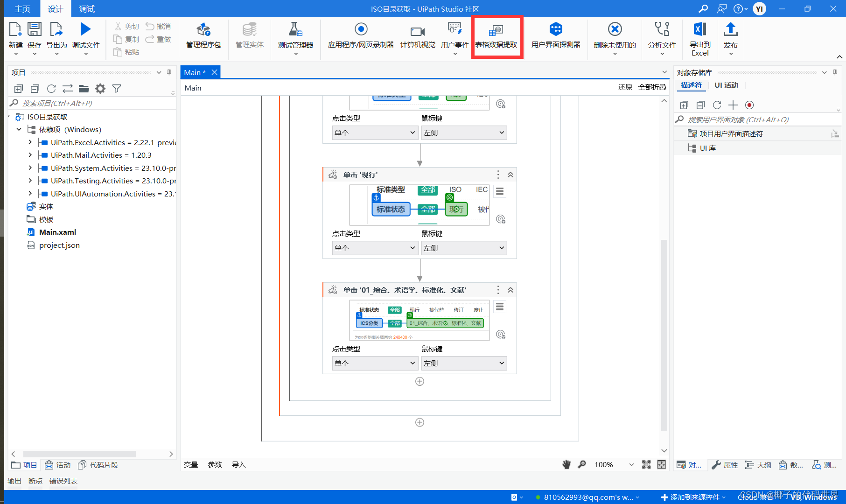Image resolution: width=846 pixels, height=504 pixels.
Task: Open the 大纲 panel tab
Action: pyautogui.click(x=758, y=465)
